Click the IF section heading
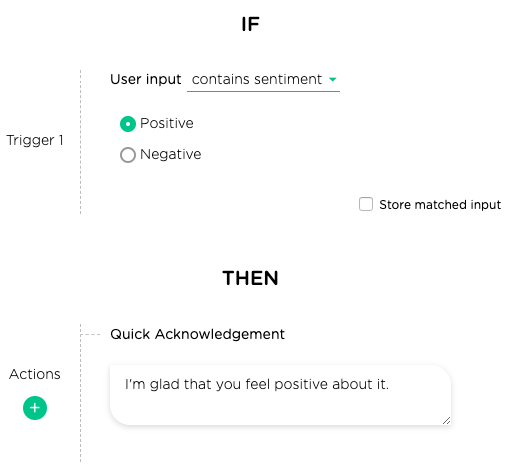Viewport: 515px width, 468px height. (x=250, y=24)
